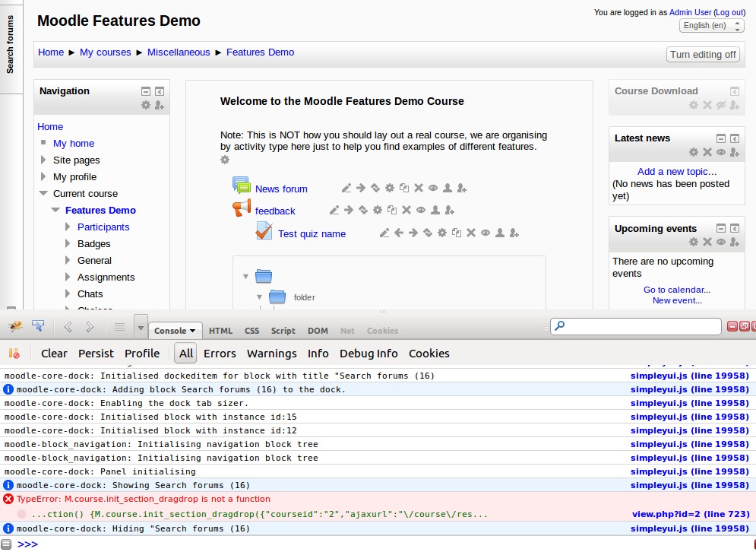This screenshot has height=552, width=756.
Task: Edit the News forum title with pencil icon
Action: click(x=346, y=189)
